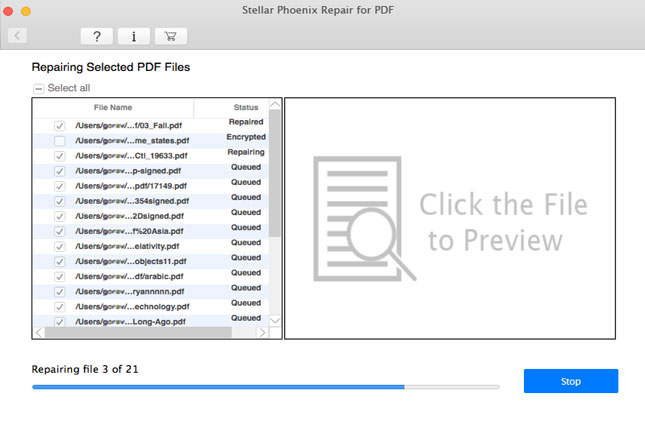Click the file list scroll up arrow
This screenshot has height=421, width=645.
click(x=275, y=105)
